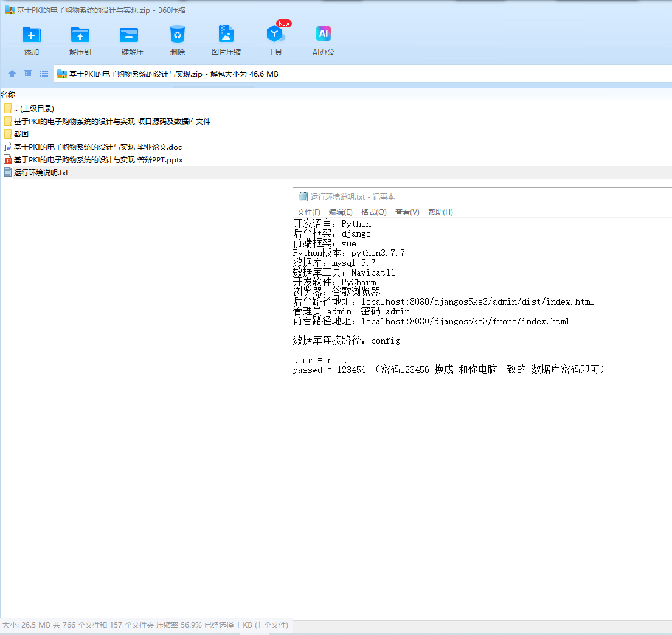Click the 后台框架: django line

[x=332, y=234]
